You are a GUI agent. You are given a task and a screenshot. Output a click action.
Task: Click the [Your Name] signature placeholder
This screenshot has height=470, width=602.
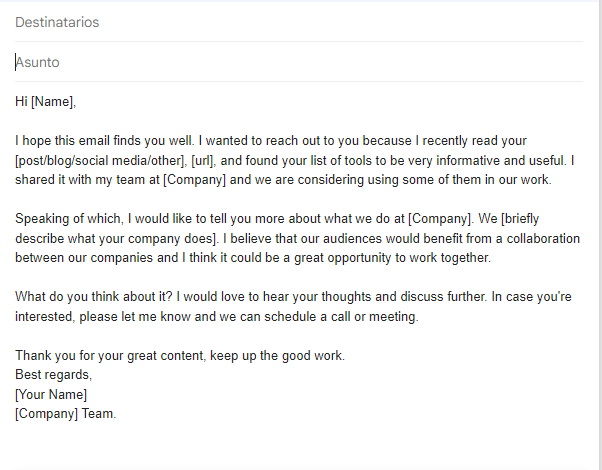tap(51, 394)
